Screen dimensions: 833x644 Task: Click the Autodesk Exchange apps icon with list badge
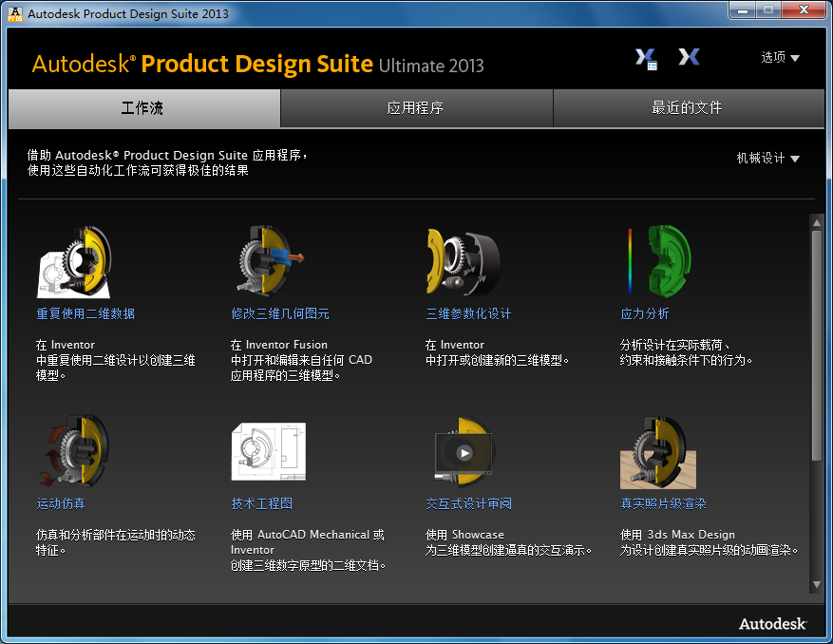pos(646,58)
